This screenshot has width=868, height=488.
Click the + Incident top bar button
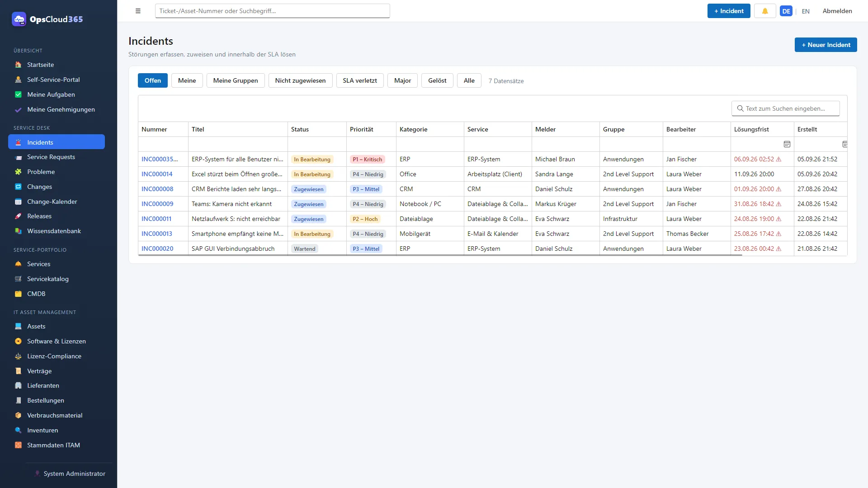(729, 11)
